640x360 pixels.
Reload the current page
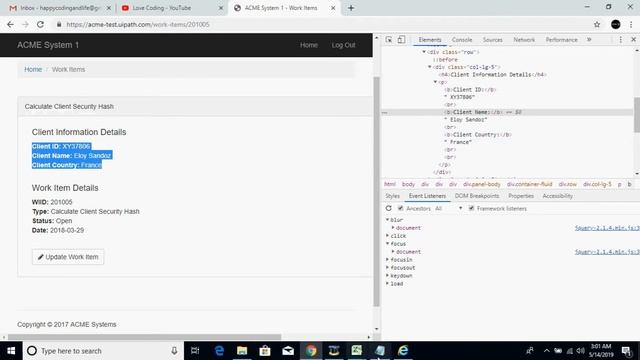pos(40,24)
